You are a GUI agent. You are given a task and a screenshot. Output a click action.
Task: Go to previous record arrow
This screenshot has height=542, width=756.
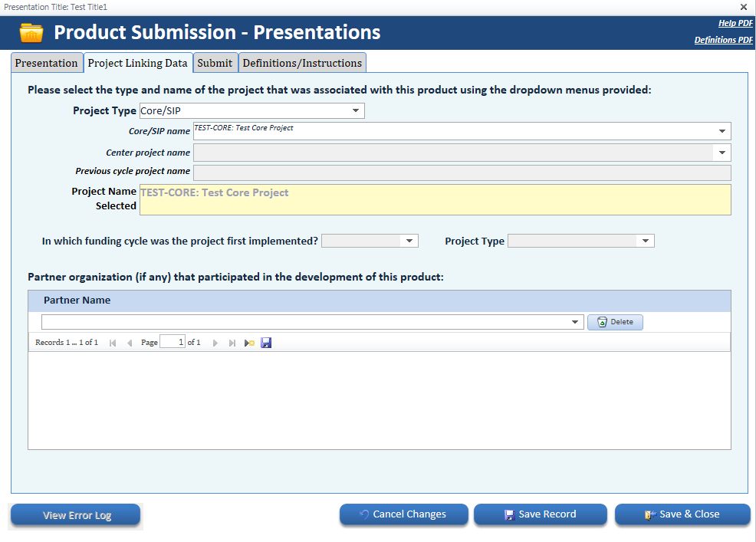(130, 343)
